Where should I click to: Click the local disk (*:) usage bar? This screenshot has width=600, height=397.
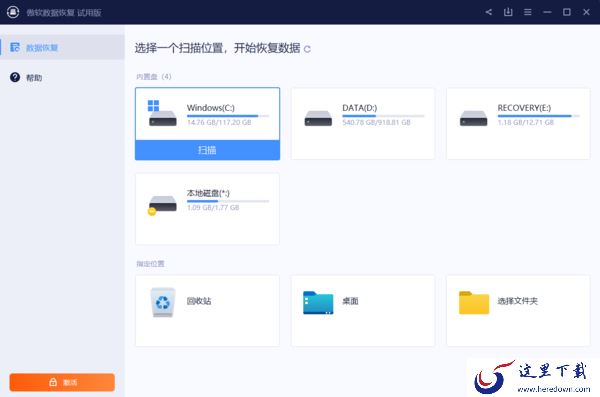(228, 201)
